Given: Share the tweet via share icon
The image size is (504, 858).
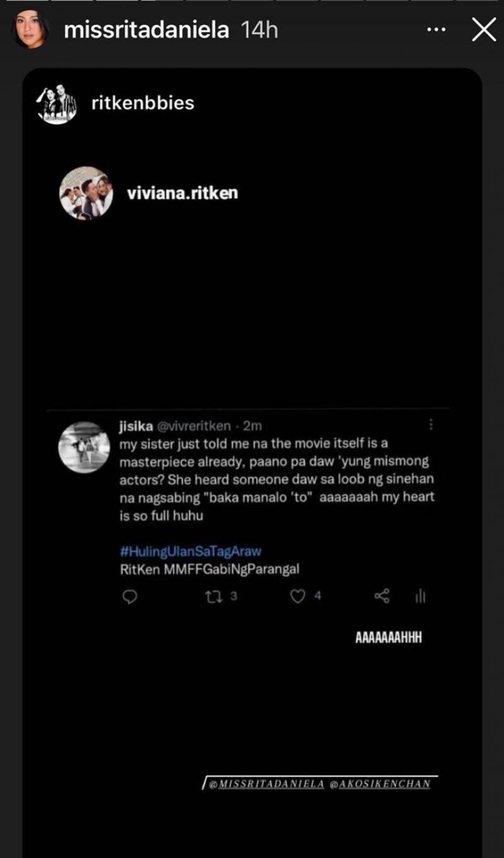Looking at the screenshot, I should (x=382, y=596).
